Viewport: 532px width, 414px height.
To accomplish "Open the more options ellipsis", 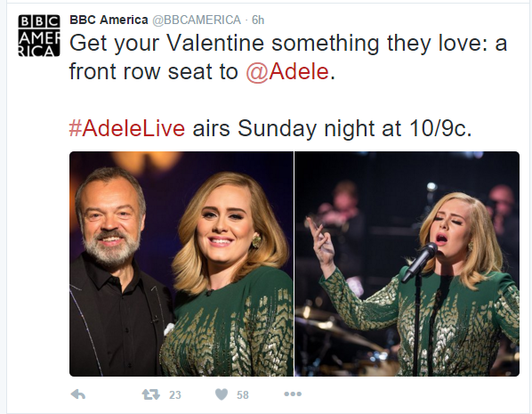I will 293,394.
